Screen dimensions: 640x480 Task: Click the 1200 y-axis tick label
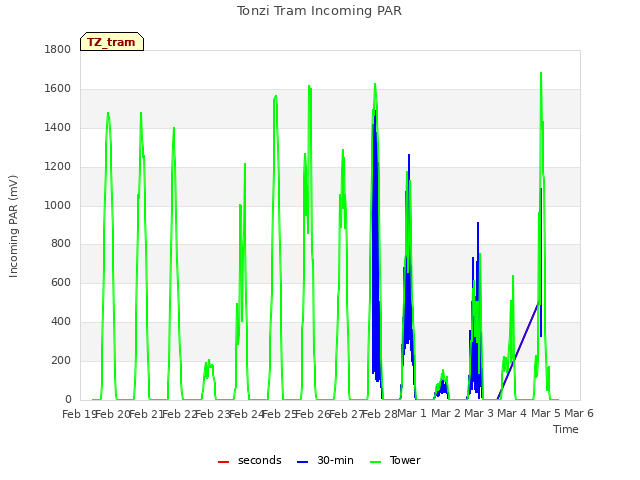click(x=58, y=167)
